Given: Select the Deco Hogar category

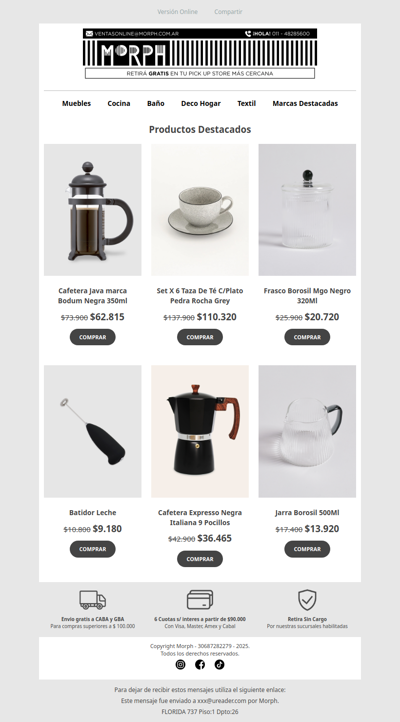Looking at the screenshot, I should pyautogui.click(x=201, y=103).
